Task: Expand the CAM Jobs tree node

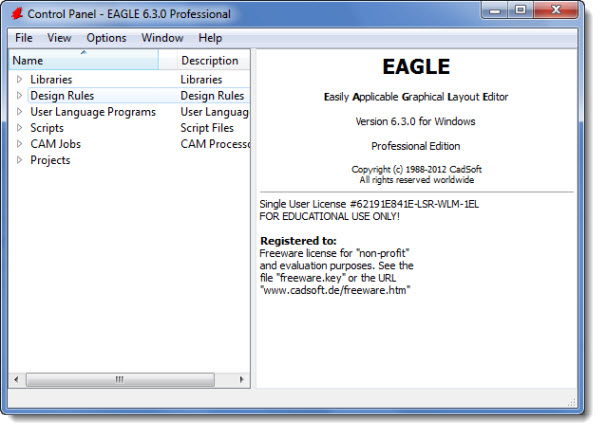Action: [x=19, y=144]
